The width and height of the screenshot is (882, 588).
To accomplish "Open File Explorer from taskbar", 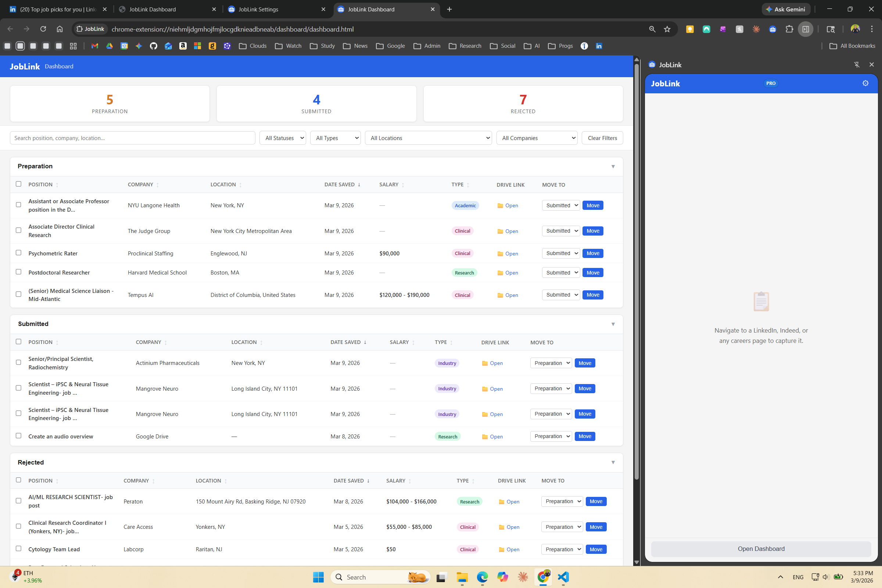I will 462,577.
